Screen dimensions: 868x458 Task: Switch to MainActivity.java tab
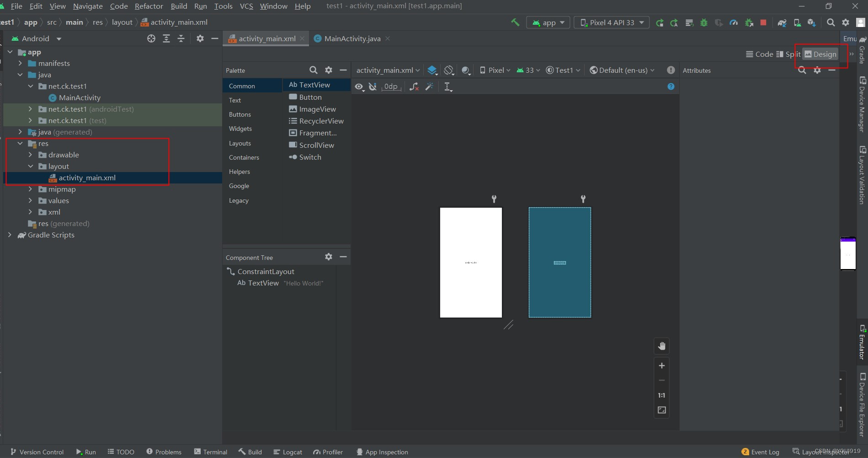tap(352, 38)
